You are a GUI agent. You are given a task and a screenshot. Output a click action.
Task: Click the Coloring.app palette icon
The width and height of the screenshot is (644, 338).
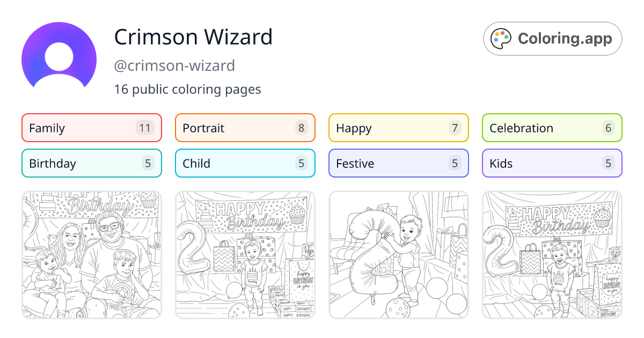(x=501, y=38)
